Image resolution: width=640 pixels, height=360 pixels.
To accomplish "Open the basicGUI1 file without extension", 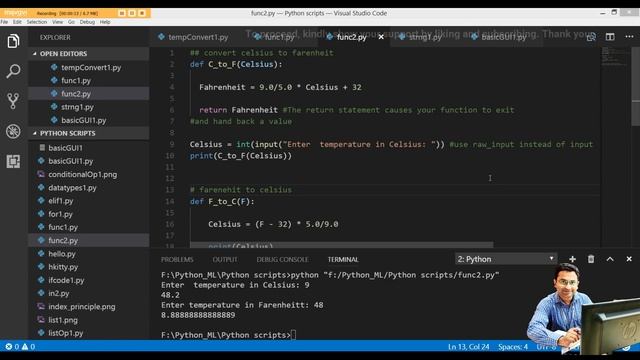I will click(x=89, y=148).
